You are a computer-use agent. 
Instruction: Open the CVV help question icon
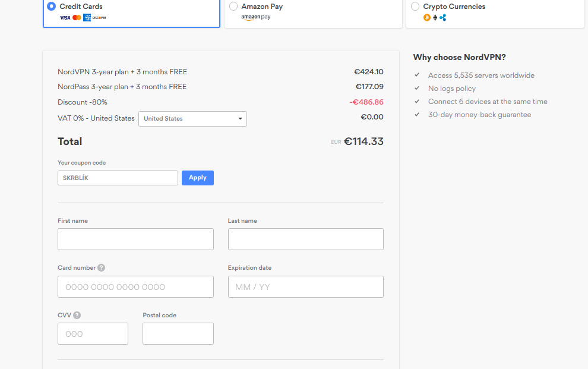77,316
